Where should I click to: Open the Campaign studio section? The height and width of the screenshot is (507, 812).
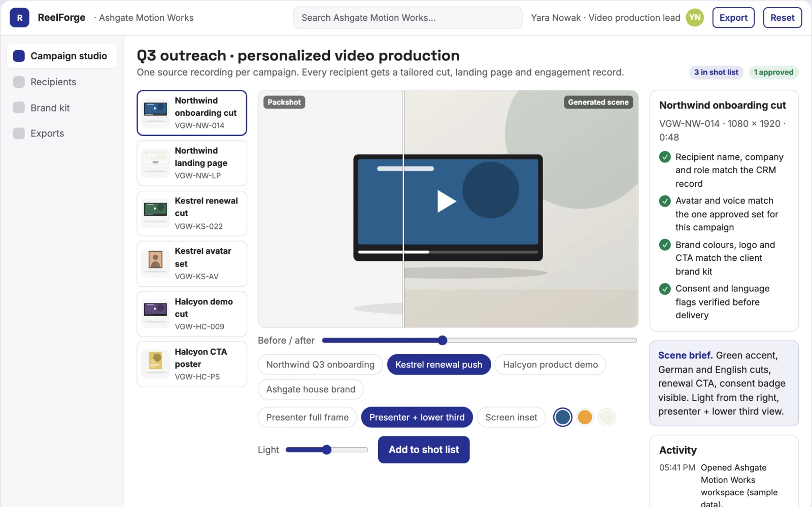tap(62, 56)
